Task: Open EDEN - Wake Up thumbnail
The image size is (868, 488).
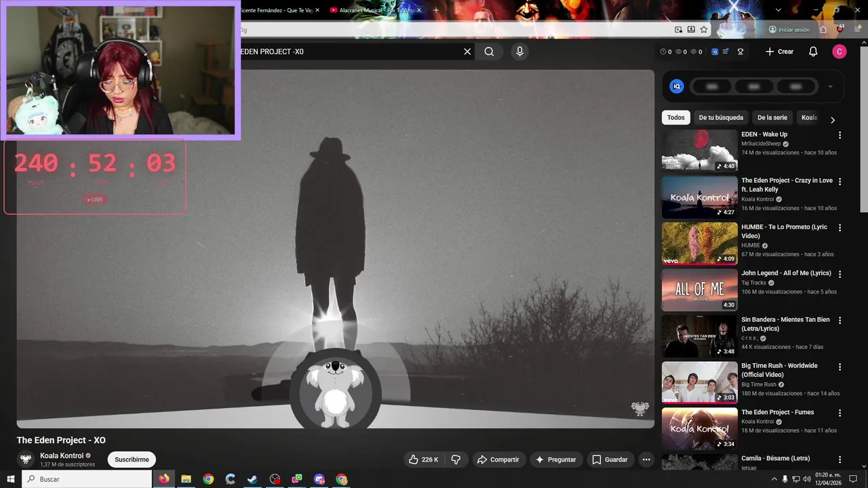Action: [699, 150]
